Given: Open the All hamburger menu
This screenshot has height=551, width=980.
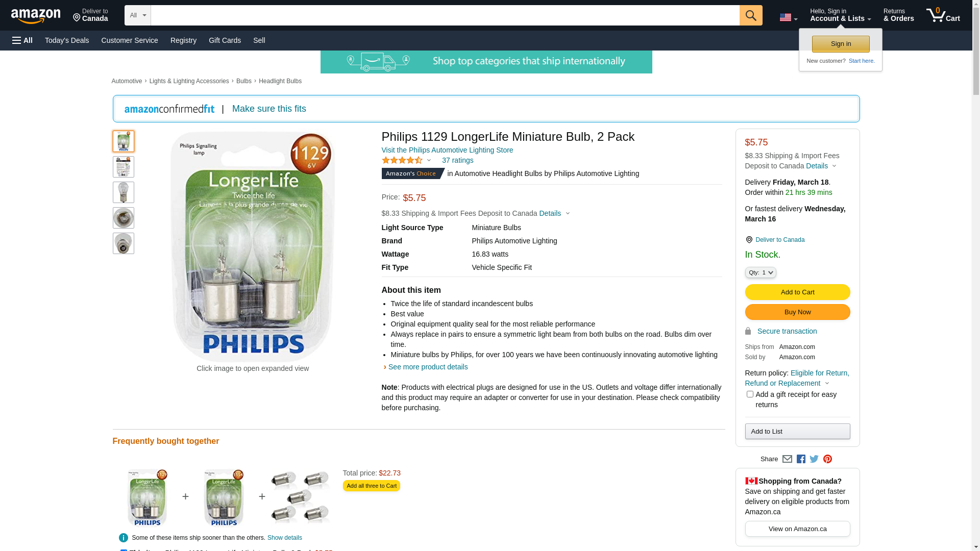Looking at the screenshot, I should [22, 40].
